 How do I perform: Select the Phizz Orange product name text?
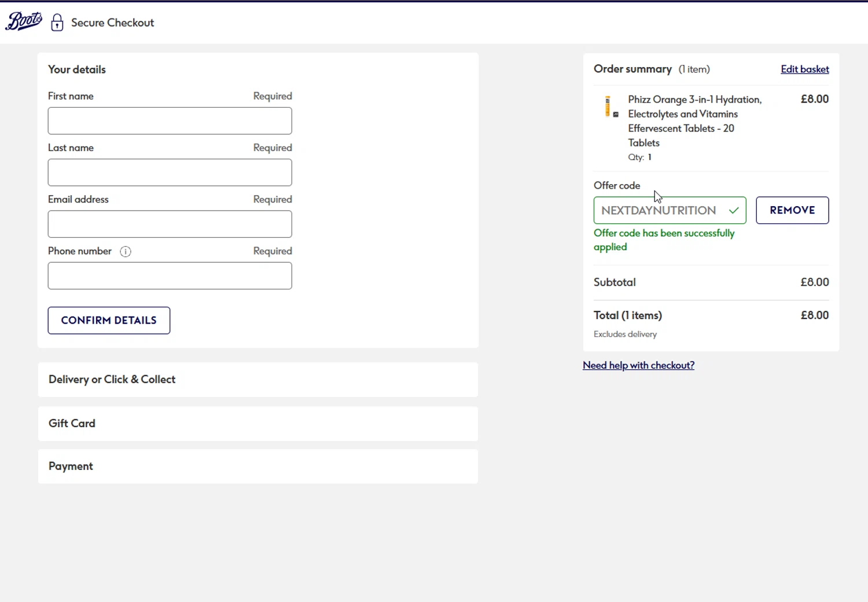pos(695,121)
